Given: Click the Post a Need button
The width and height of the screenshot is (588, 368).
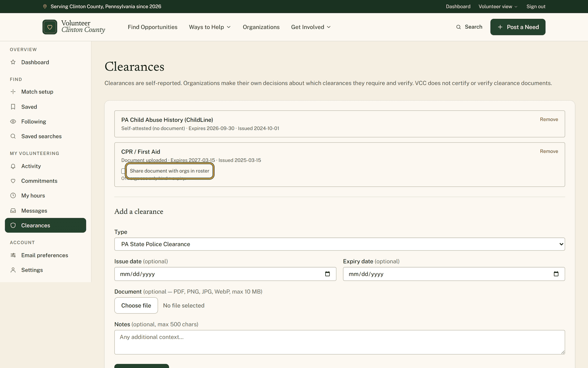Looking at the screenshot, I should (x=518, y=27).
